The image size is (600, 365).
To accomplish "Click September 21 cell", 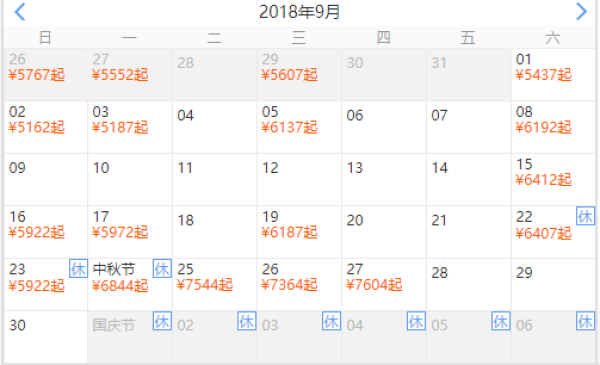I will (x=469, y=232).
